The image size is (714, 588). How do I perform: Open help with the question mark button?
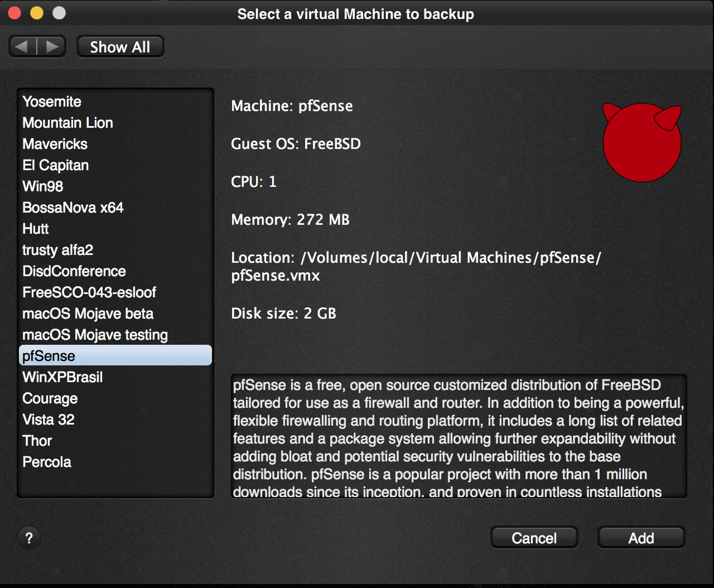(29, 538)
